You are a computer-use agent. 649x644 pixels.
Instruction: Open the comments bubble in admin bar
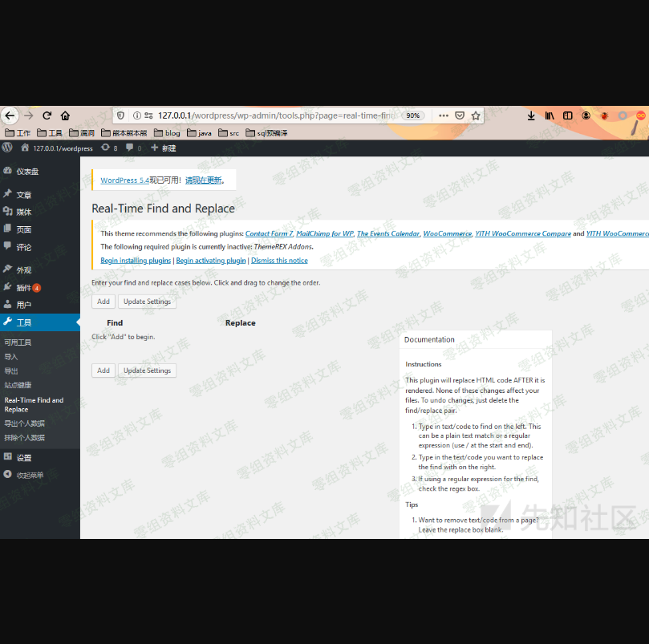pyautogui.click(x=133, y=148)
